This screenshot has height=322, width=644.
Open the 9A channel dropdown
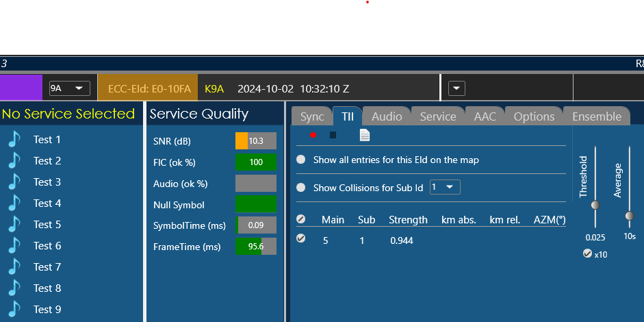pos(69,88)
